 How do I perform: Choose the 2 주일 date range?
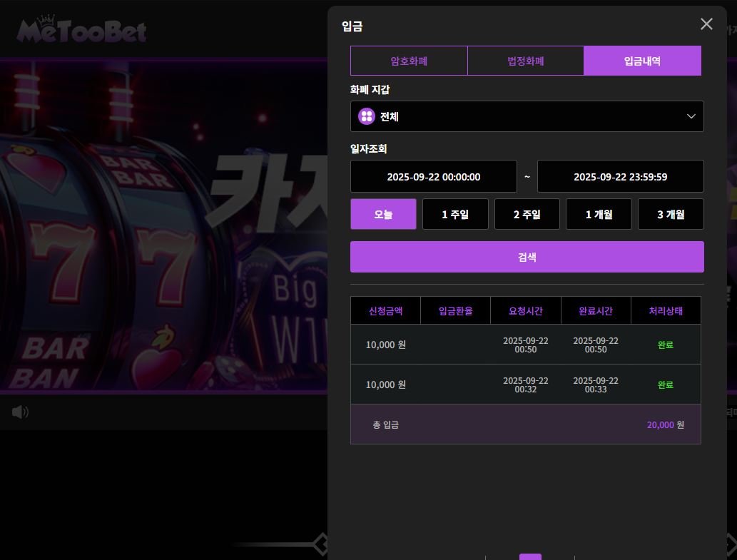click(527, 214)
